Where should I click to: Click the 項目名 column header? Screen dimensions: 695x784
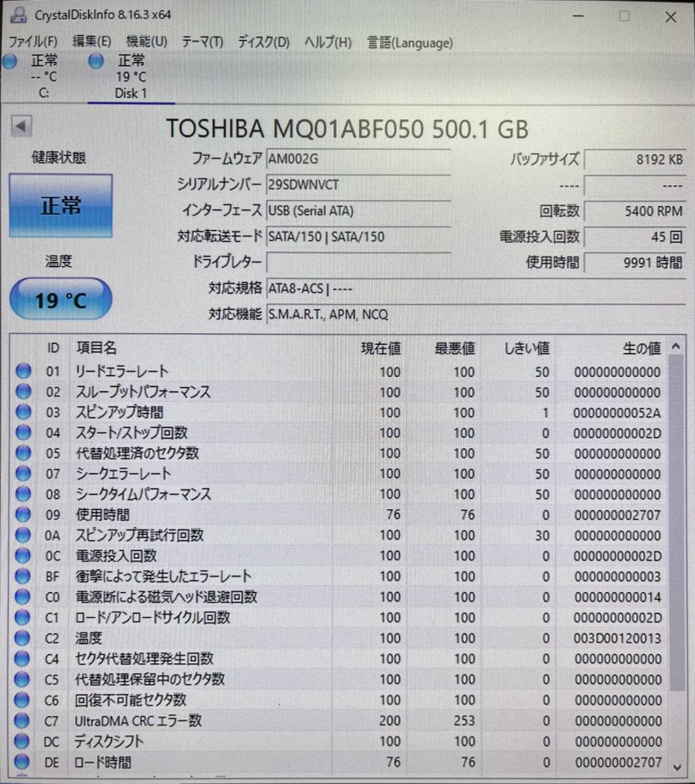coord(96,349)
